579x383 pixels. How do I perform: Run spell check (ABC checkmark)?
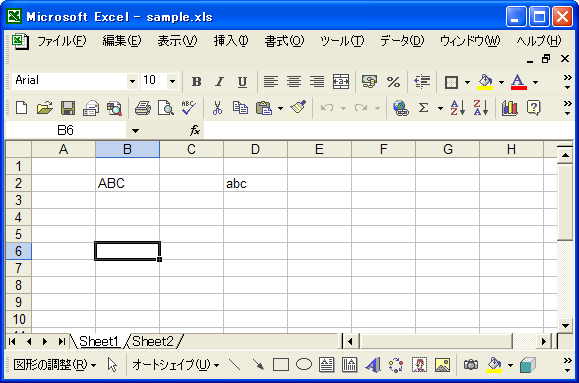(x=189, y=108)
